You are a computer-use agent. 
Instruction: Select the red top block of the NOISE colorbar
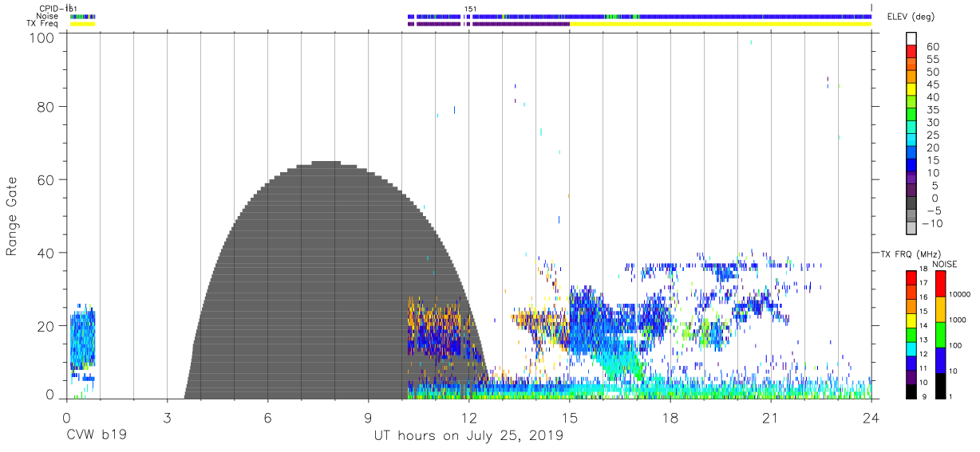click(x=939, y=284)
